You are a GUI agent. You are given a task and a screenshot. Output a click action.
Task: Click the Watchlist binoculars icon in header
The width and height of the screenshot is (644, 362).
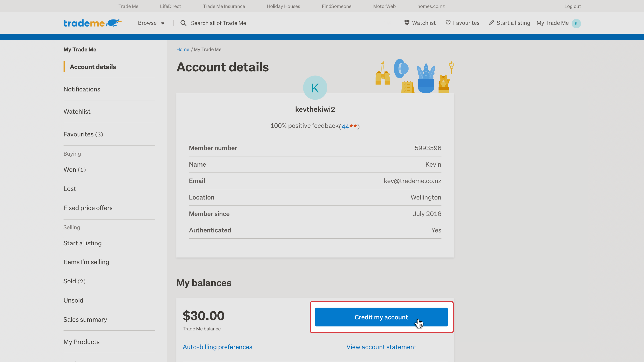tap(407, 23)
